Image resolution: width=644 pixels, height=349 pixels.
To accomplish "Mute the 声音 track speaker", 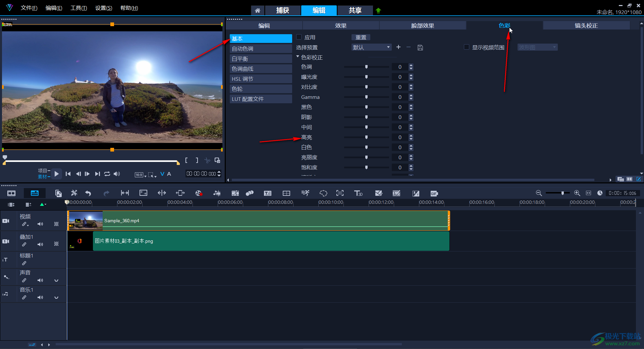I will point(40,280).
